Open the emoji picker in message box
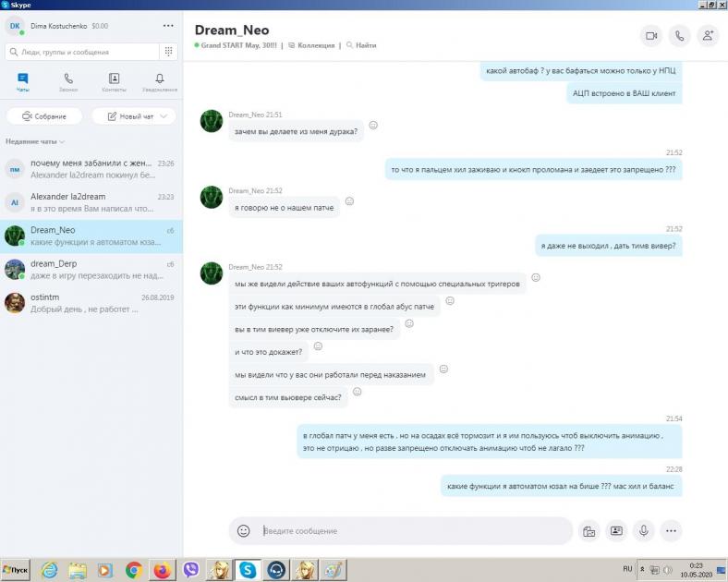Screen dimensions: 728x582 [244, 531]
